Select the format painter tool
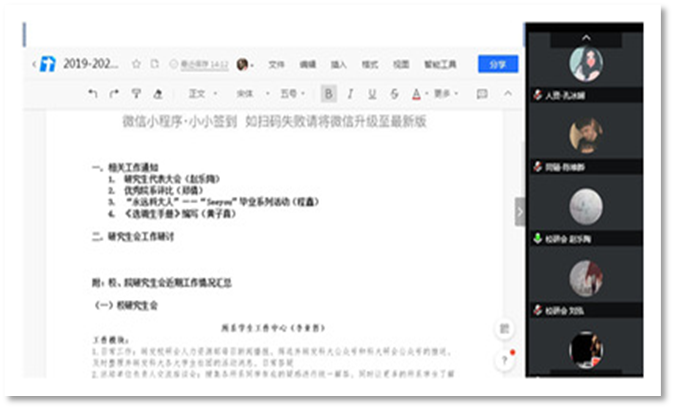The height and width of the screenshot is (409, 674). (x=135, y=94)
